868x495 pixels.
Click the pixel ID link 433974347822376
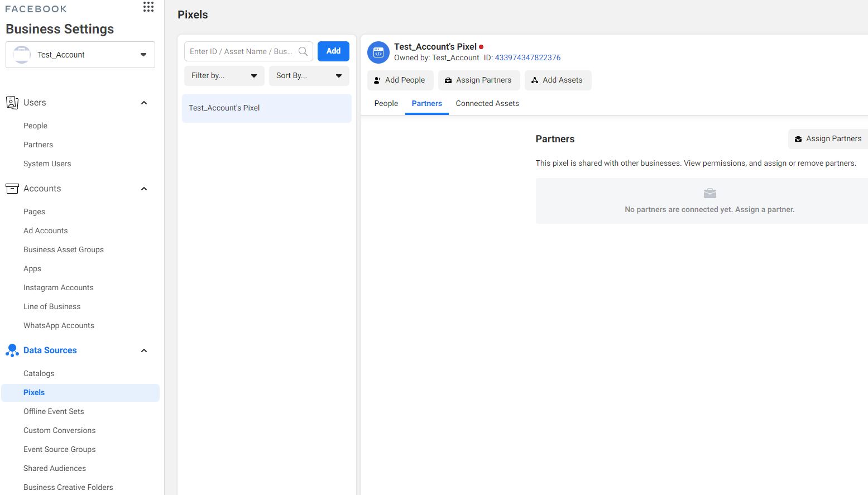click(527, 57)
